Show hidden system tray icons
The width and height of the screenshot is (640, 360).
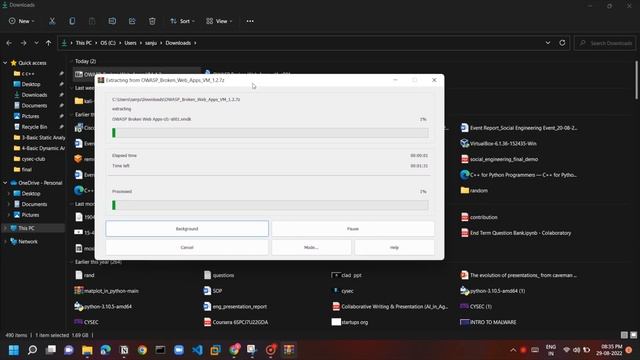click(513, 350)
